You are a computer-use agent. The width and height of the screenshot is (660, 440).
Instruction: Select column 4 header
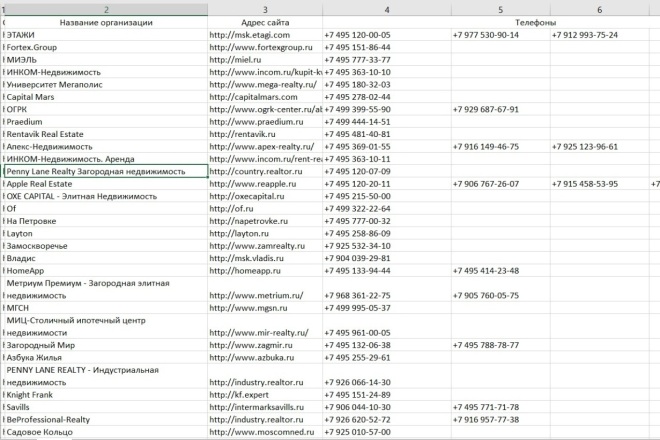(x=387, y=10)
